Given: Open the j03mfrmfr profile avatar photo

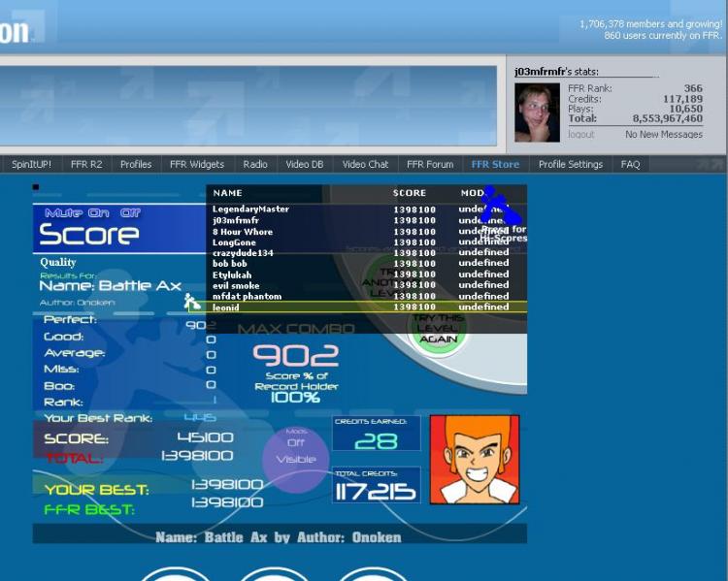Looking at the screenshot, I should [x=537, y=113].
